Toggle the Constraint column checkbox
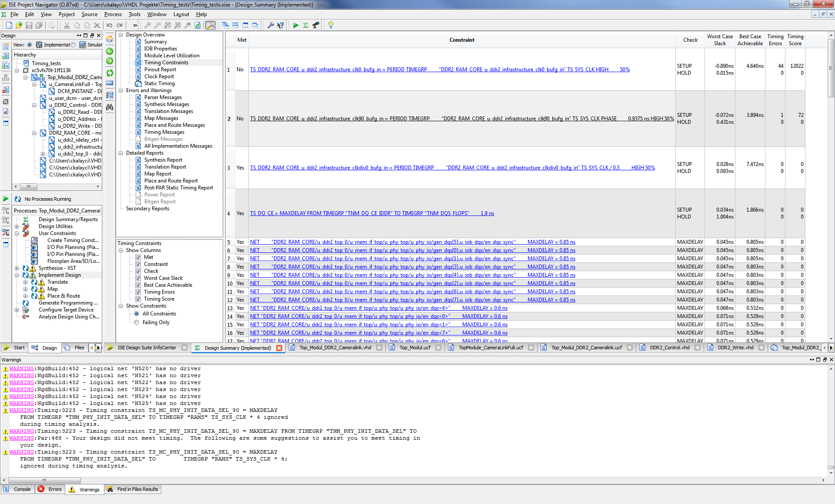Screen dimensions: 835x504 click(138, 264)
